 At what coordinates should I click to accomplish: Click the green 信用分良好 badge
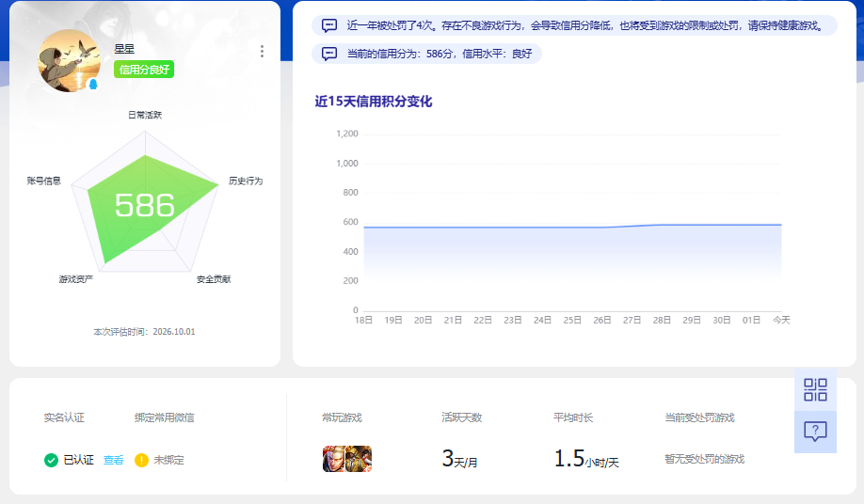[x=144, y=70]
